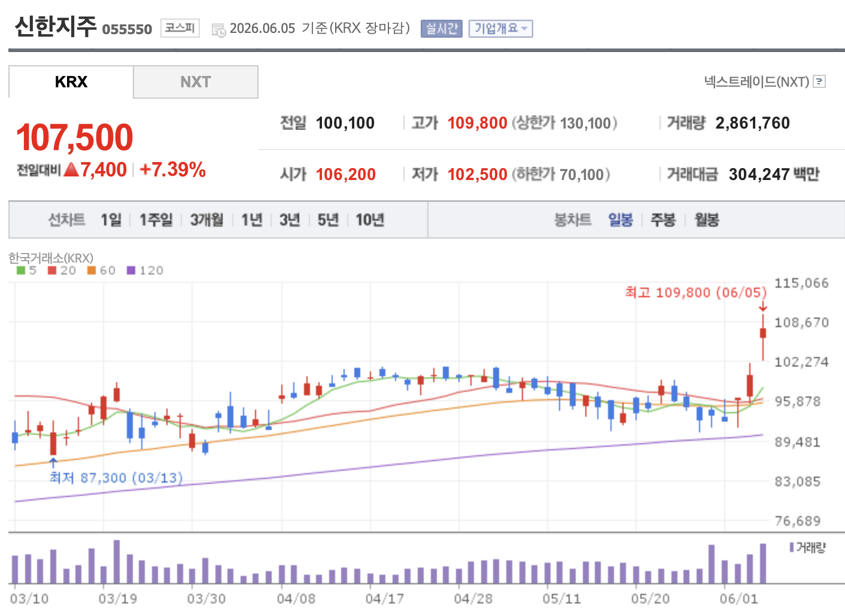The width and height of the screenshot is (845, 616).
Task: Click the purple 거래량 legend swatch
Action: [792, 547]
